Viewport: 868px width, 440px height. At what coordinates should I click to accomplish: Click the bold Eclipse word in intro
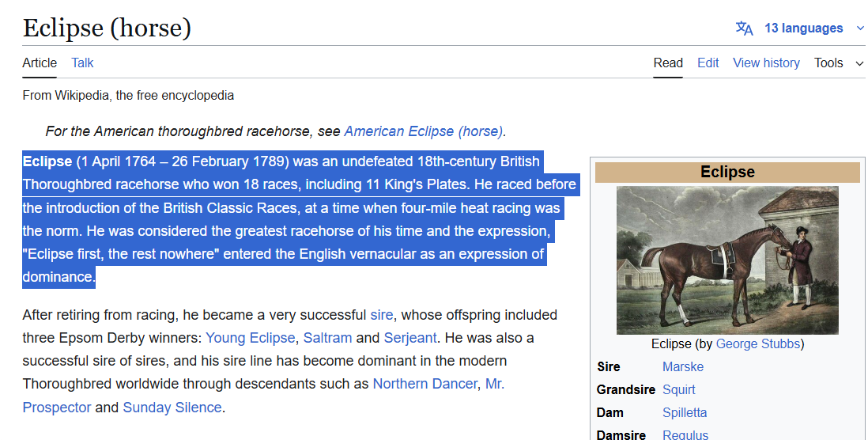pos(47,161)
